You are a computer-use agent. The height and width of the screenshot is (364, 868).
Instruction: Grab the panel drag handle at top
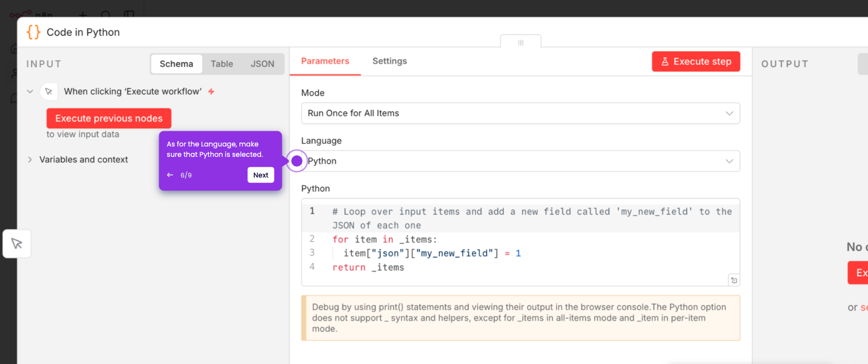521,42
